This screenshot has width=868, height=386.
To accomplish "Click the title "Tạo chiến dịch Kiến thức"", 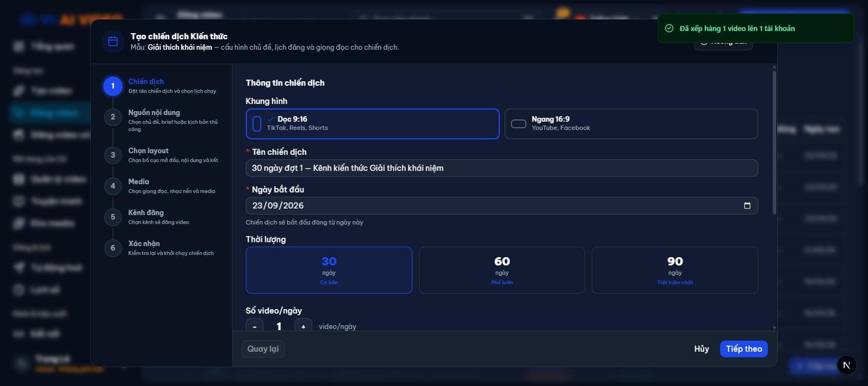I will click(x=179, y=36).
